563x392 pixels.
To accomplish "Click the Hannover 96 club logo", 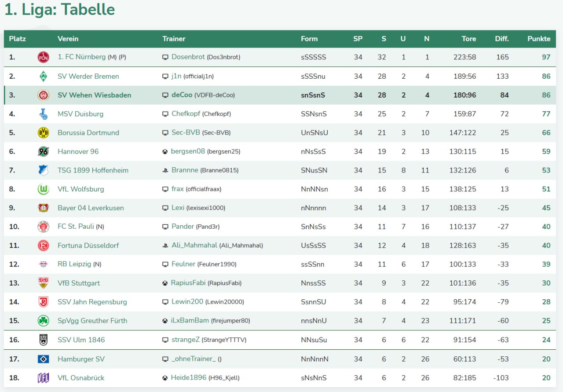I will pyautogui.click(x=43, y=151).
